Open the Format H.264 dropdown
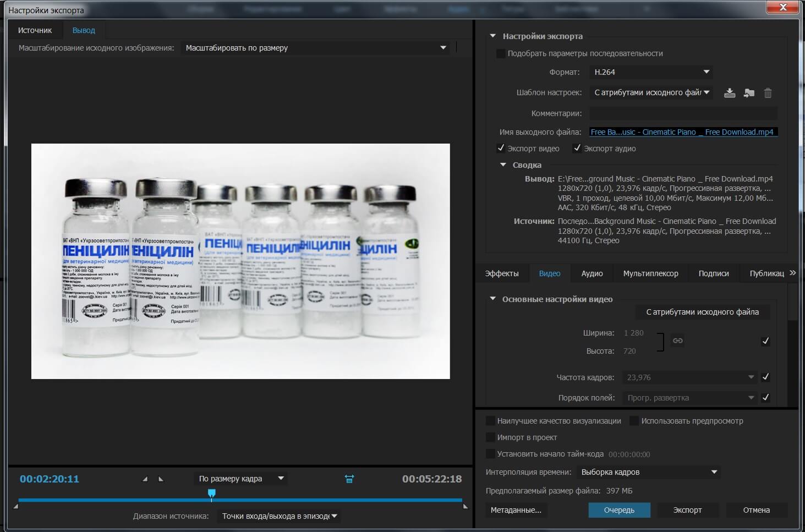The height and width of the screenshot is (532, 805). 651,72
